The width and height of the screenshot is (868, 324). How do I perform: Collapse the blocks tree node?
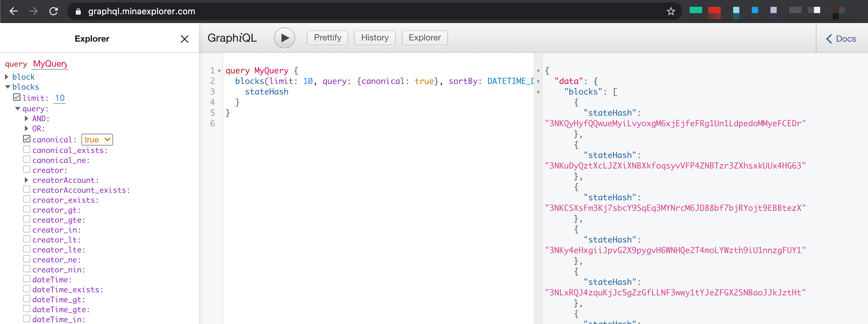7,87
